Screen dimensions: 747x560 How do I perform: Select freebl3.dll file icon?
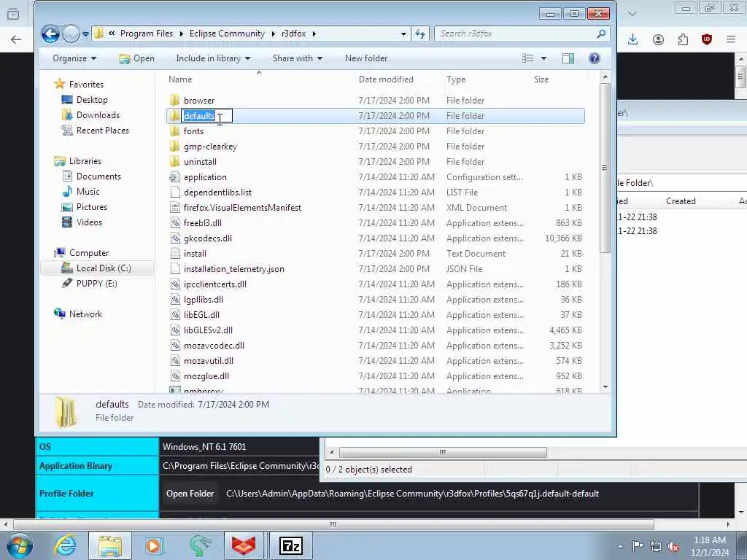(175, 223)
